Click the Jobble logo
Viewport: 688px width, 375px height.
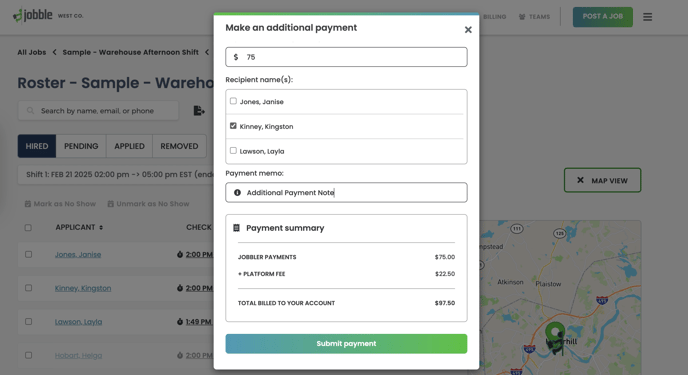33,15
